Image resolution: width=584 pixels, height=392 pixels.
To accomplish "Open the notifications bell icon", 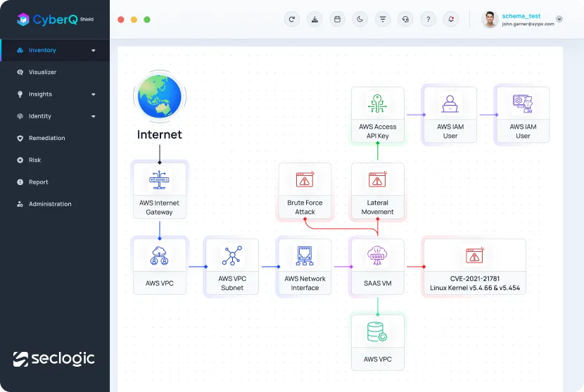I will coord(450,19).
